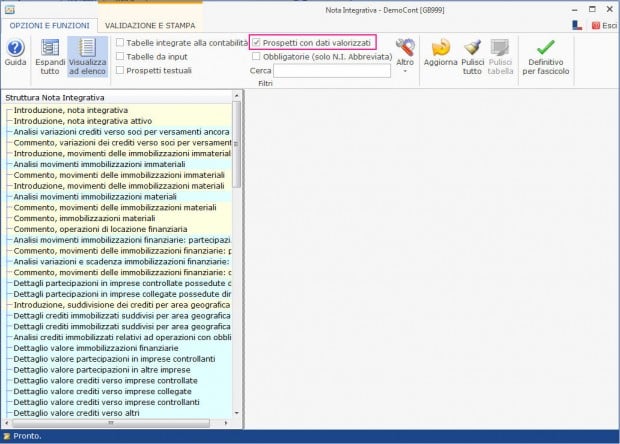The width and height of the screenshot is (620, 444).
Task: Click the Pronto status bar icon
Action: [x=6, y=436]
